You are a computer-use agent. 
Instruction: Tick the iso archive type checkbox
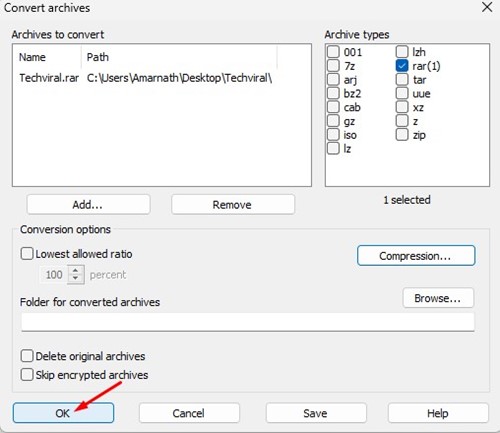click(x=333, y=135)
